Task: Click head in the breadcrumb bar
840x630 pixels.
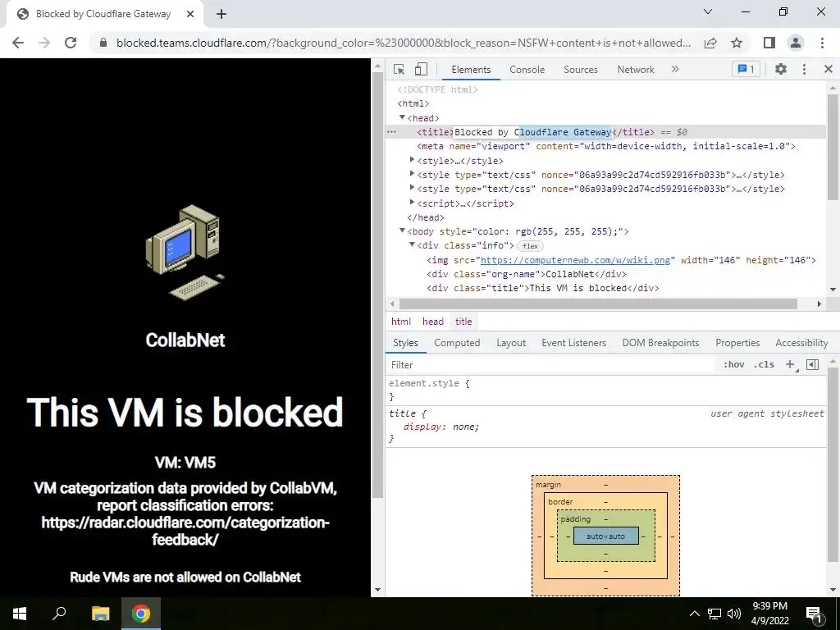Action: click(433, 322)
